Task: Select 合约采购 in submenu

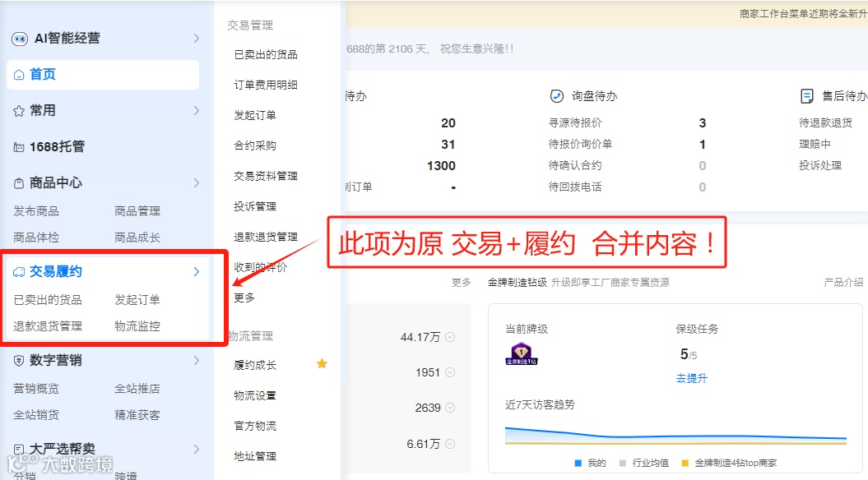Action: (x=255, y=146)
